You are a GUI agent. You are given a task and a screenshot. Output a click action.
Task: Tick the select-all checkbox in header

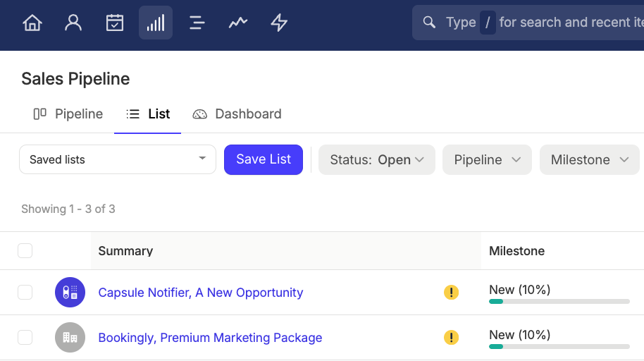pyautogui.click(x=25, y=251)
